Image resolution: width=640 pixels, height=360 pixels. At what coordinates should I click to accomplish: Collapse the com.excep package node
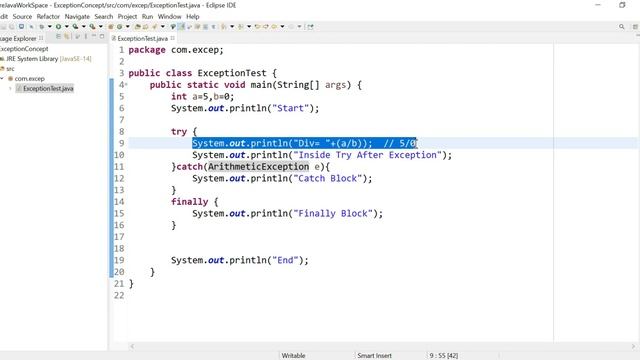click(2, 78)
